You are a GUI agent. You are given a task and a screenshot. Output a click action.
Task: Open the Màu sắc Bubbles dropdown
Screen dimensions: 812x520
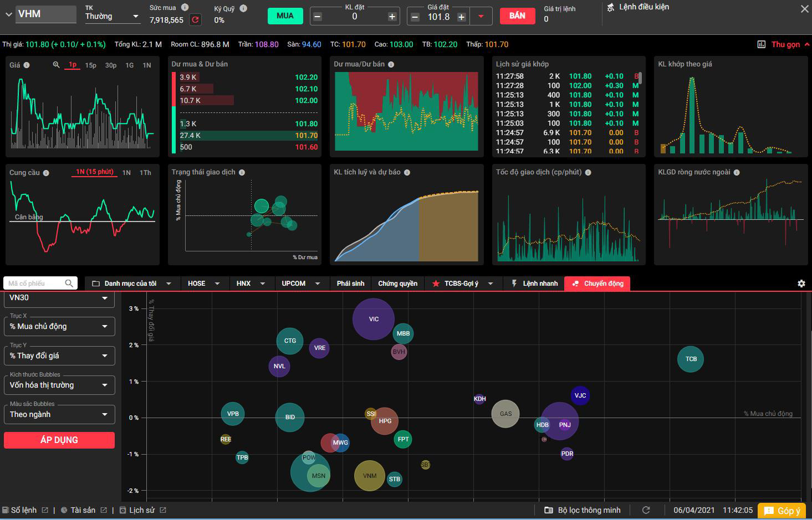coord(59,414)
